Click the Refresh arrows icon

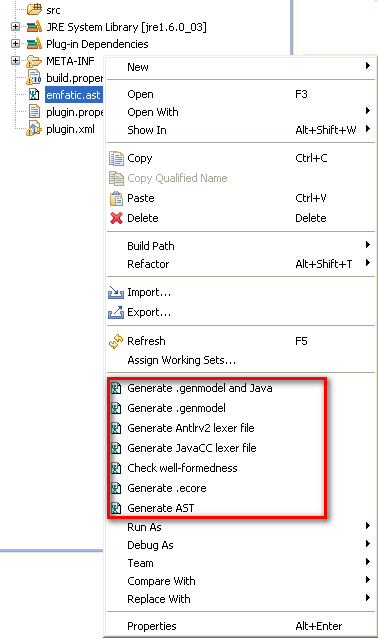tap(116, 341)
